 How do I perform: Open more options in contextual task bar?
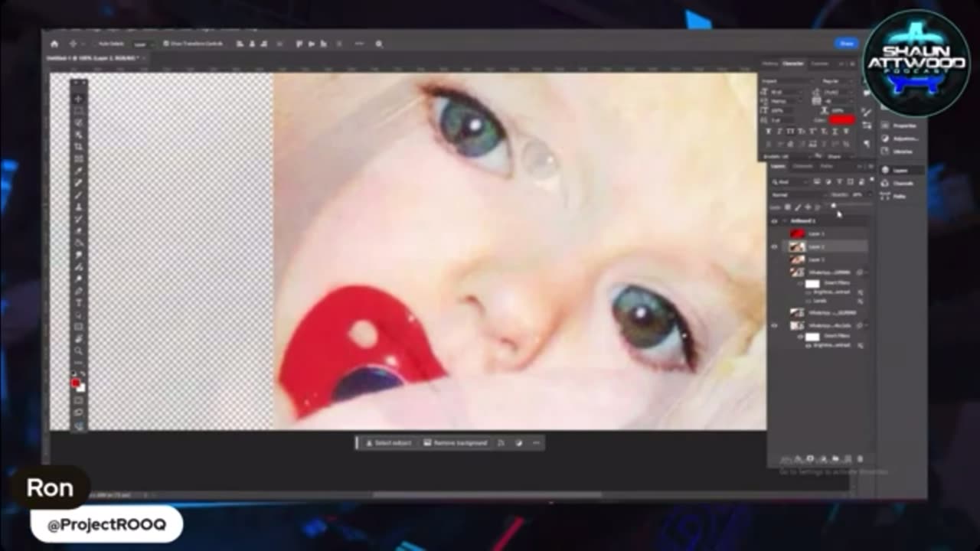[x=536, y=442]
